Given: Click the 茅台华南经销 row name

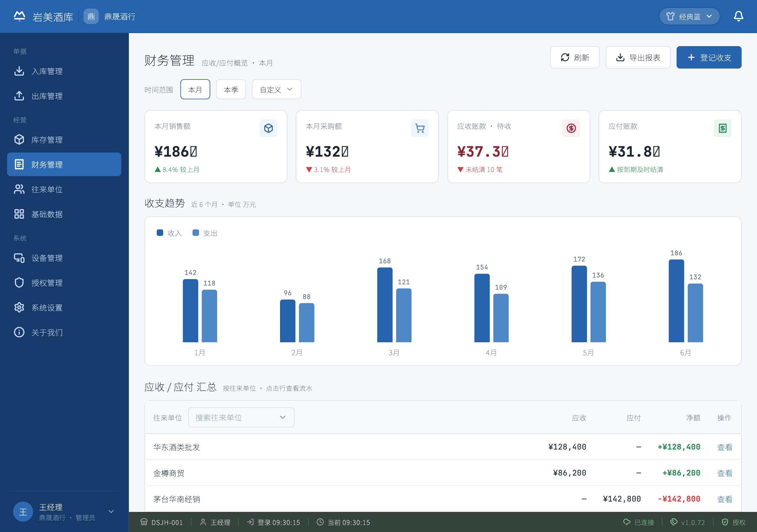Looking at the screenshot, I should (x=177, y=499).
